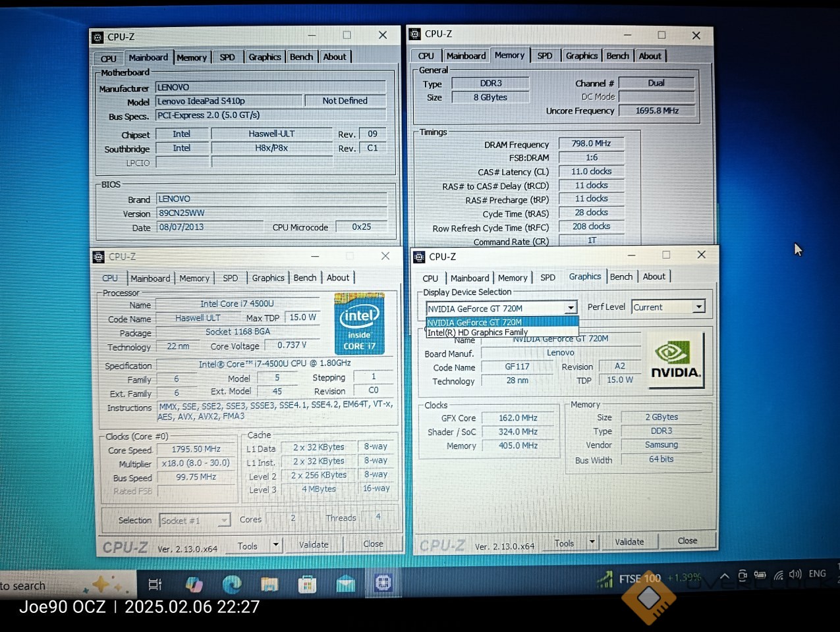Switch to CPU tab in the Motherboard window
This screenshot has width=840, height=632.
coord(109,59)
